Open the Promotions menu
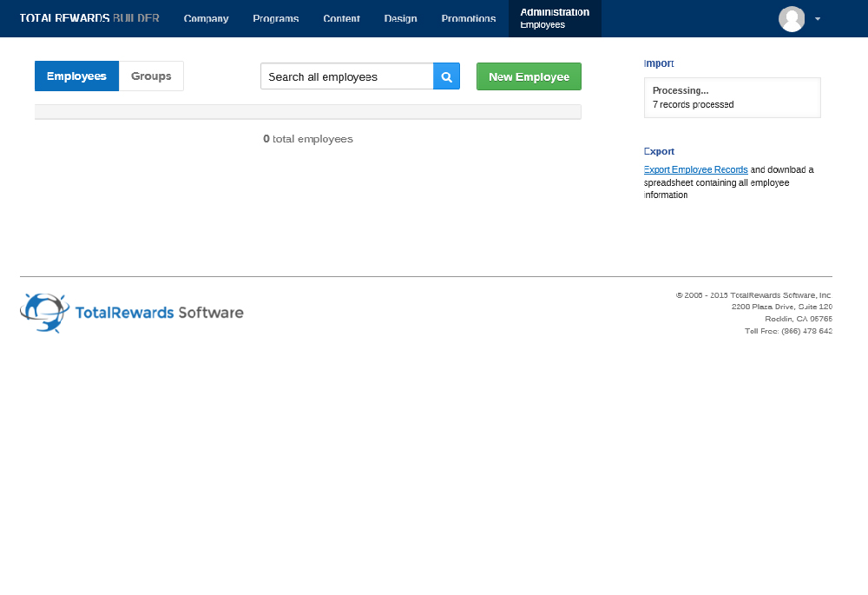The height and width of the screenshot is (595, 868). 469,18
